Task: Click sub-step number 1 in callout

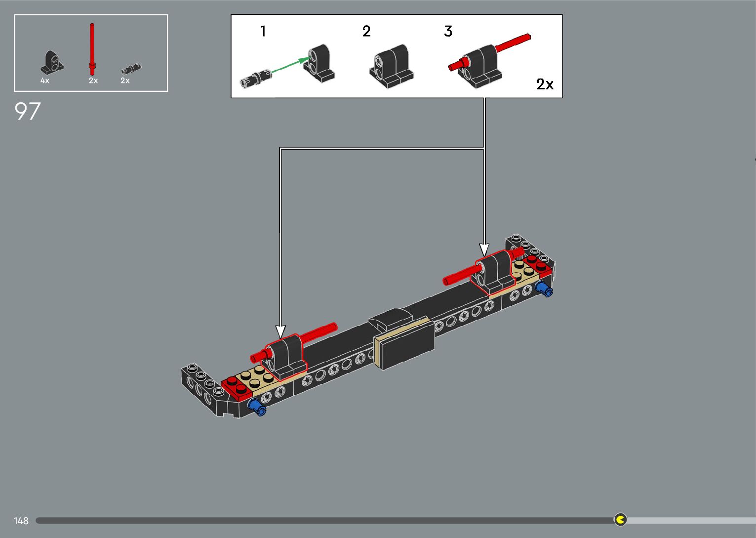Action: tap(263, 32)
